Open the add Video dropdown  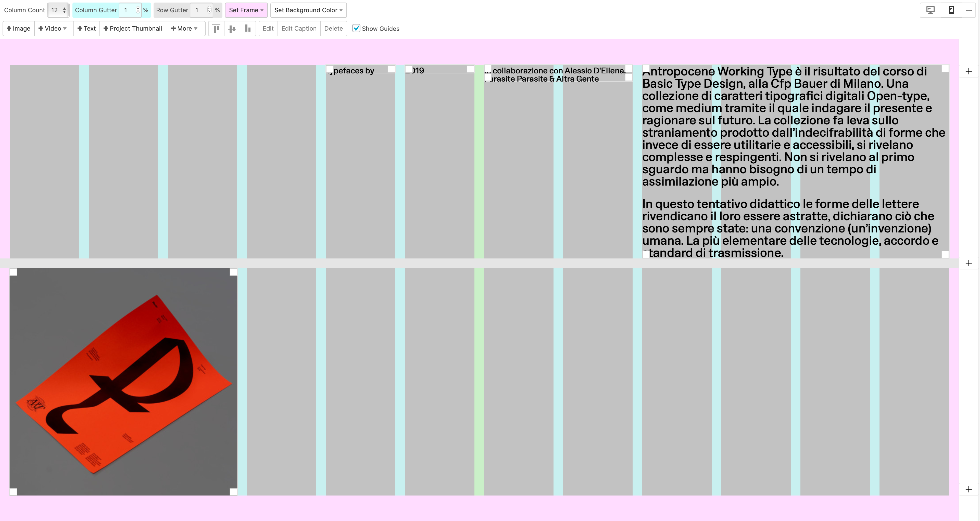[x=53, y=29]
